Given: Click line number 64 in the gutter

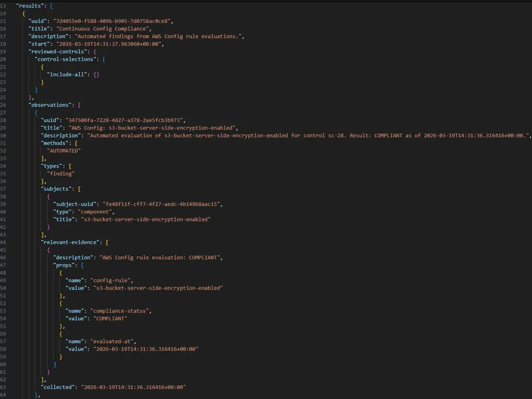Looking at the screenshot, I should [x=6, y=394].
